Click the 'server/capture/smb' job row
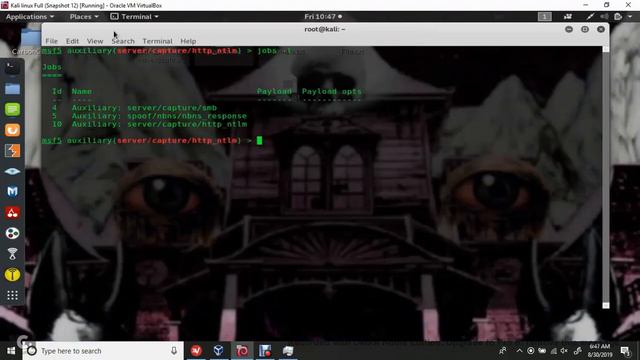Viewport: 640px width, 360px height. (x=135, y=108)
